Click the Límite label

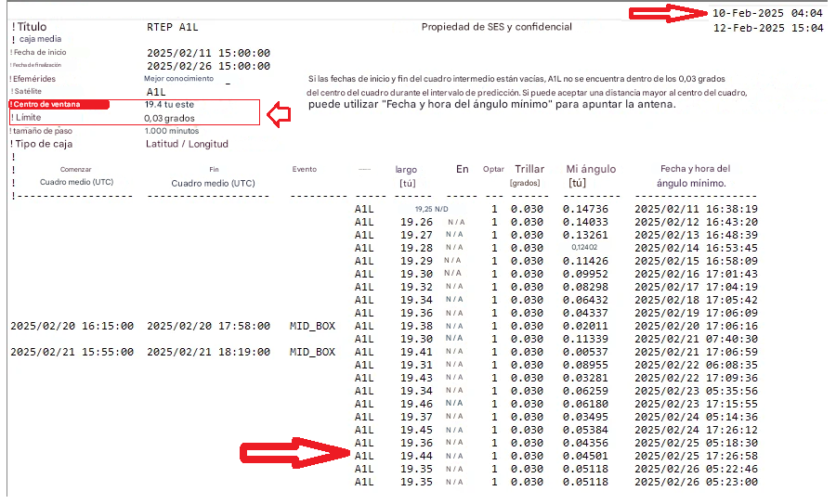28,117
